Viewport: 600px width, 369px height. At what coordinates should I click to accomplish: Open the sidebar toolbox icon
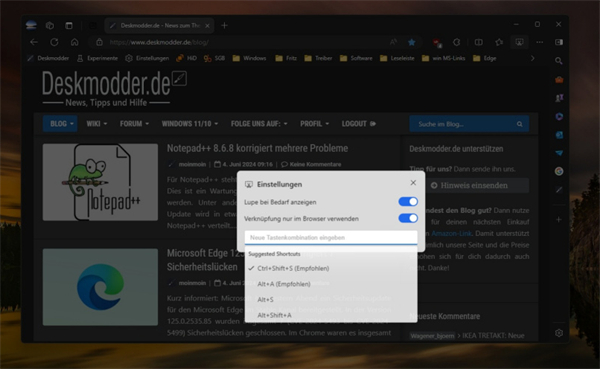coord(559,80)
